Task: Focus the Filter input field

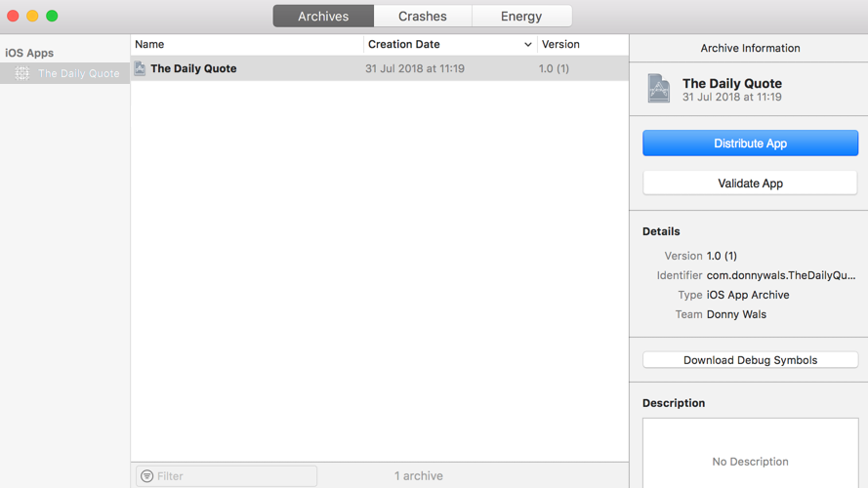Action: pyautogui.click(x=227, y=476)
